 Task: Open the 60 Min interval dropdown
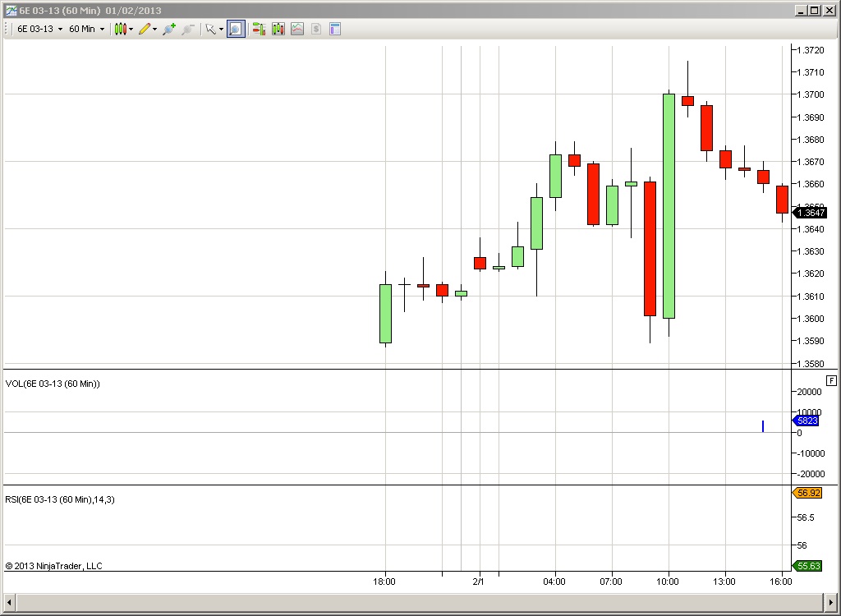point(86,29)
